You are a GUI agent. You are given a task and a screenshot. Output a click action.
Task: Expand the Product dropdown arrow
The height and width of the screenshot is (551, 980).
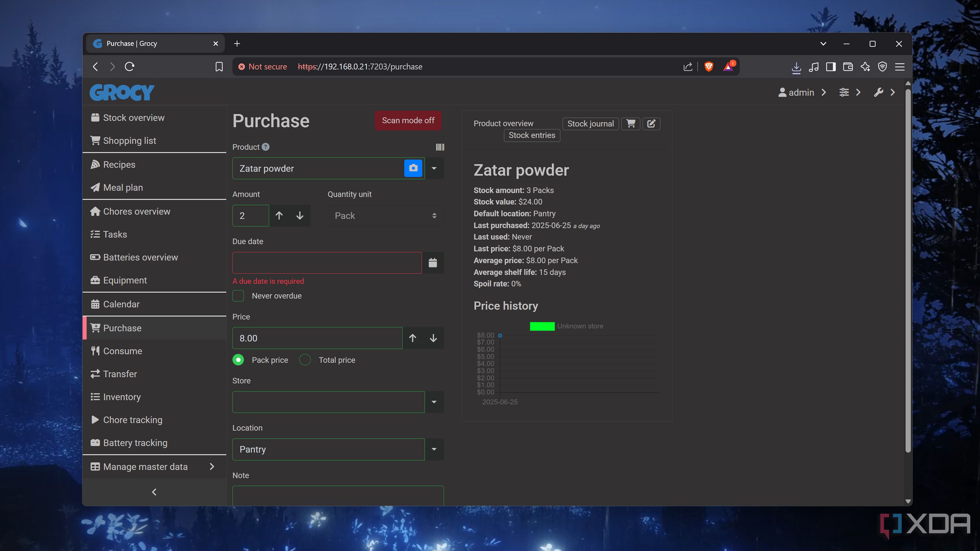pyautogui.click(x=434, y=168)
